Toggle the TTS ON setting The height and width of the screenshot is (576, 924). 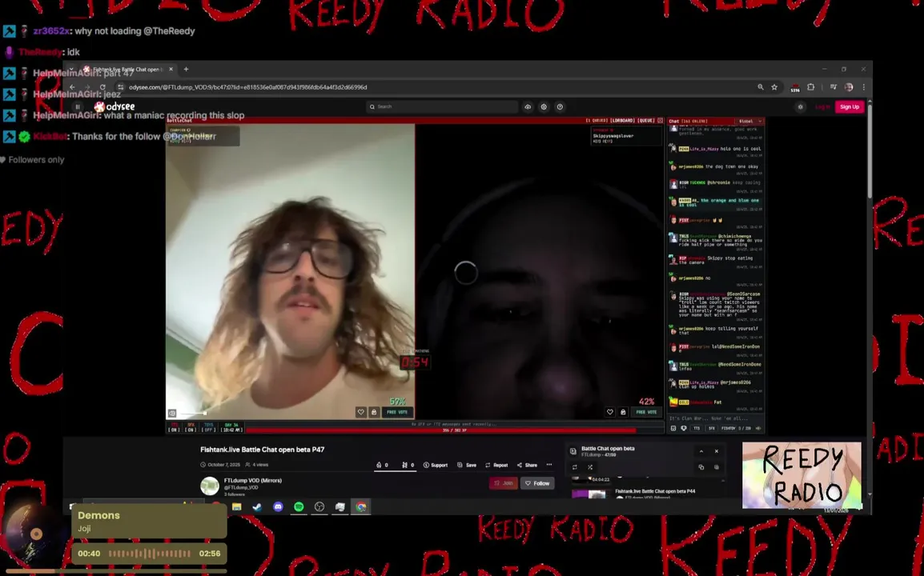point(174,427)
